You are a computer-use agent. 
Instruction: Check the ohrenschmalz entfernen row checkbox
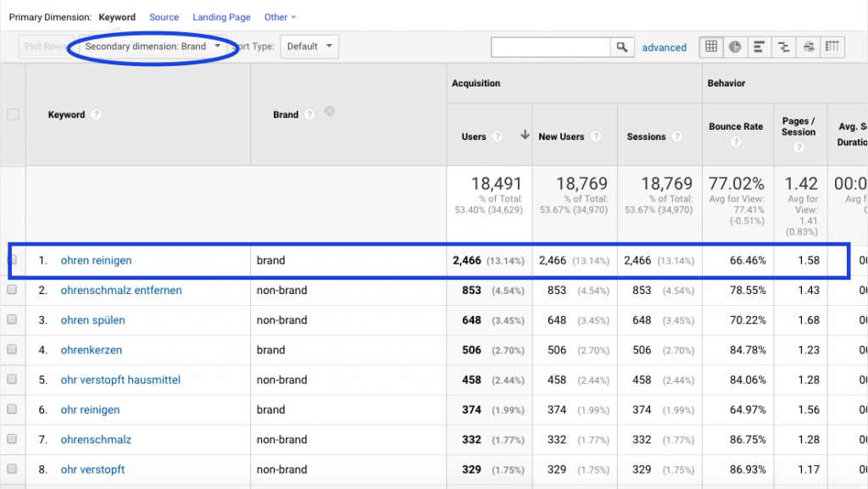[x=12, y=290]
